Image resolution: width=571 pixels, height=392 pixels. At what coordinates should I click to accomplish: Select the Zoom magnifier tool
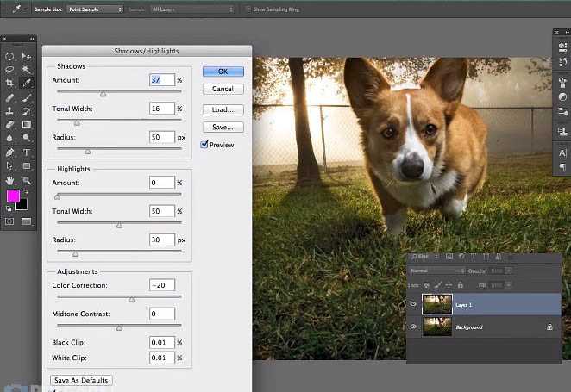coord(27,180)
